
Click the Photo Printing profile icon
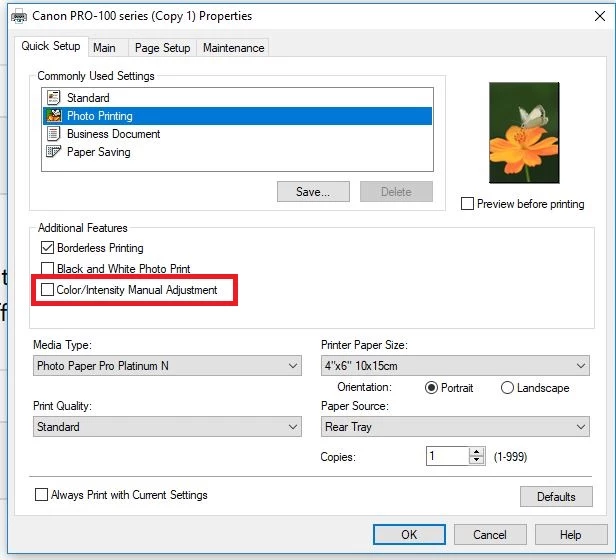53,116
